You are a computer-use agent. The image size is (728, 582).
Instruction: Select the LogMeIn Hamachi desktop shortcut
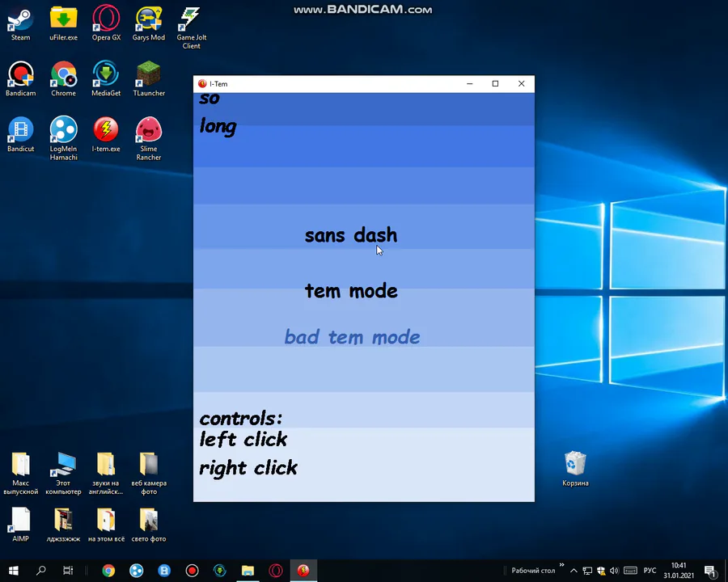click(x=64, y=138)
